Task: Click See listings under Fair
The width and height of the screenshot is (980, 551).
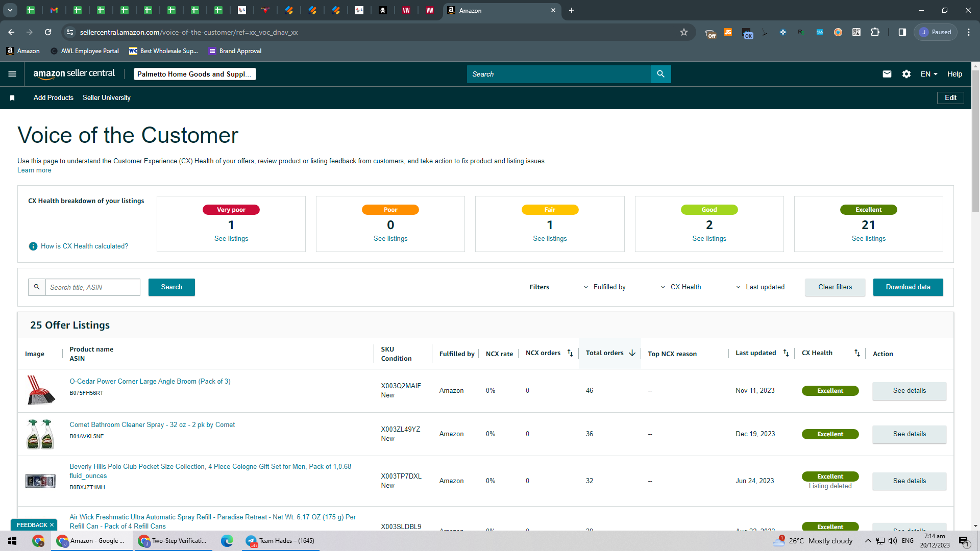Action: [550, 239]
